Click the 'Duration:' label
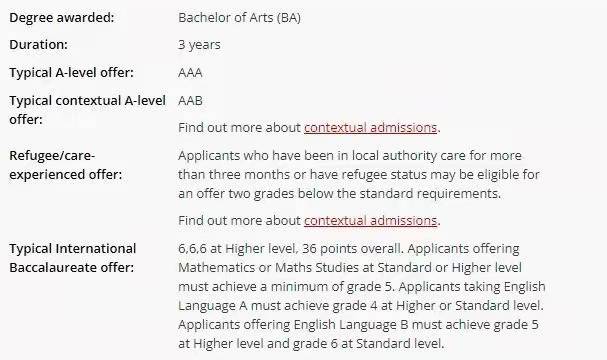 [38, 45]
